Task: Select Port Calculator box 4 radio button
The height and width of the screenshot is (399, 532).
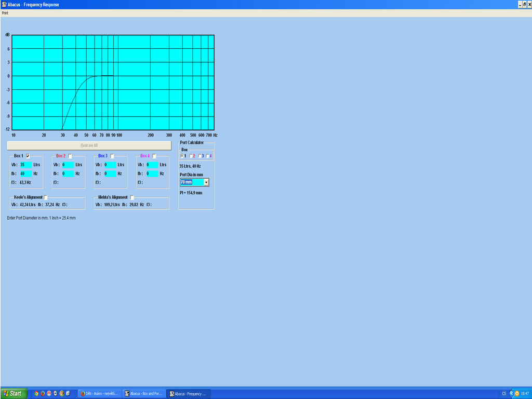Action: click(x=208, y=156)
